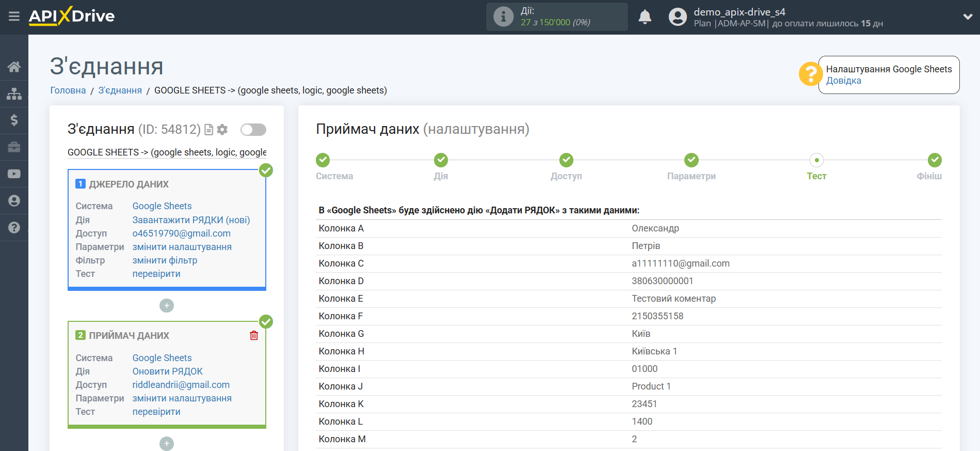Click the Олександр value in Колонка A
This screenshot has height=451, width=980.
(655, 228)
